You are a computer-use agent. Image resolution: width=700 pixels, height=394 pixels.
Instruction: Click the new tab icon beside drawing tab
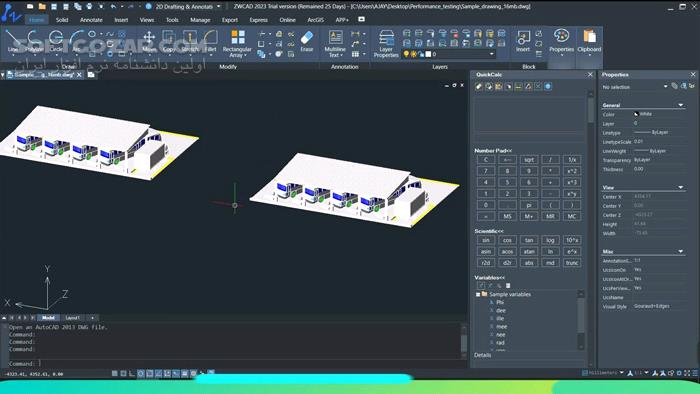91,75
